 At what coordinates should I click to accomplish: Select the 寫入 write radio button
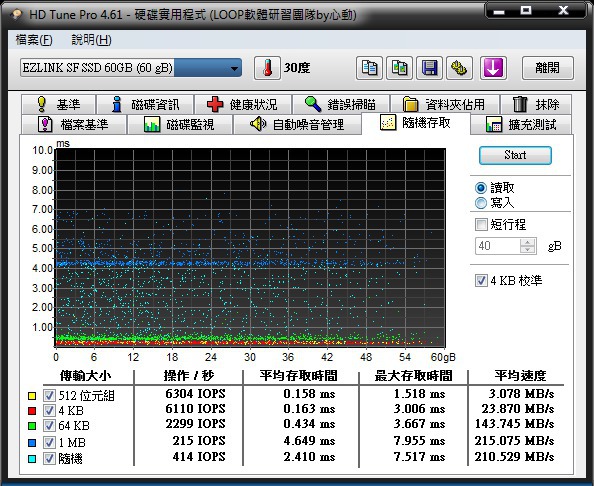click(x=481, y=203)
